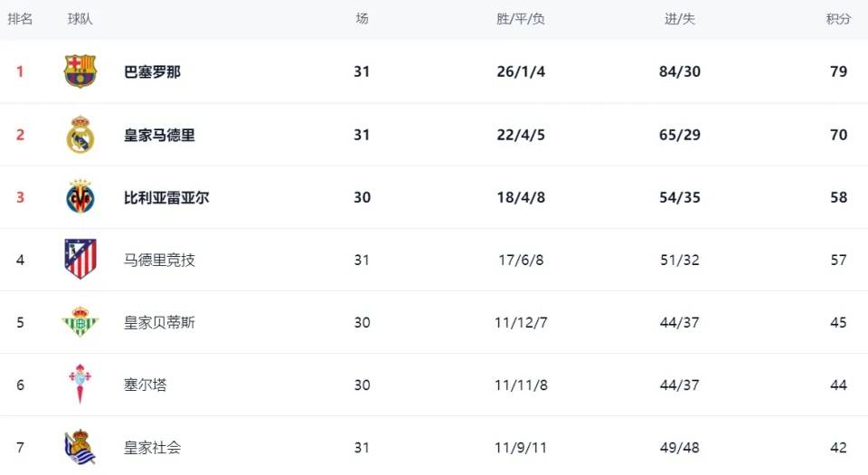Viewport: 868px width, 475px height.
Task: Open the 塞尔塔 team link
Action: 145,385
